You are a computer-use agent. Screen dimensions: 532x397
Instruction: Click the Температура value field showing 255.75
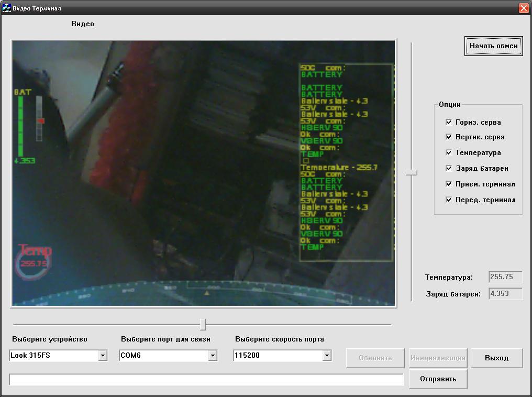(x=505, y=277)
